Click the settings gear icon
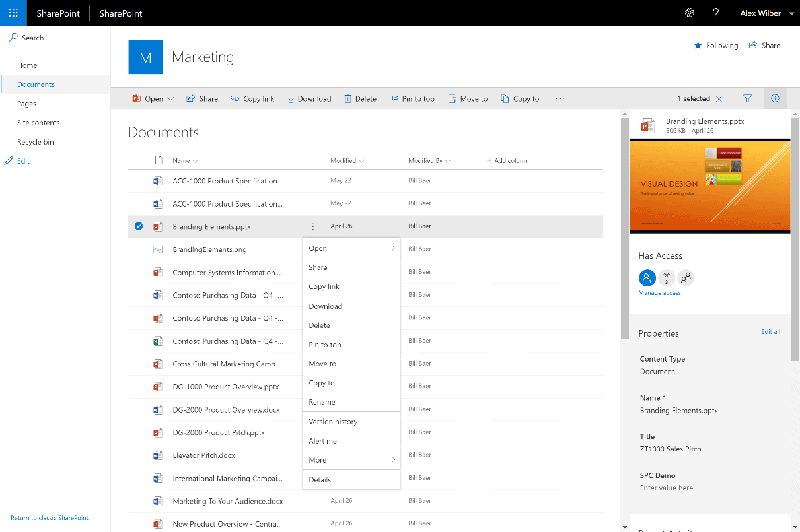Screen dimensions: 800x532 point(690,13)
